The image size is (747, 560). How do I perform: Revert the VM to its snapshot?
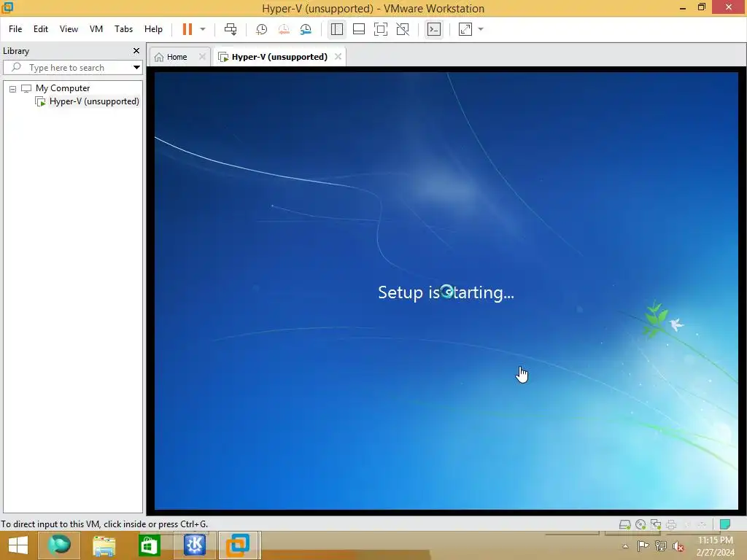[x=284, y=29]
